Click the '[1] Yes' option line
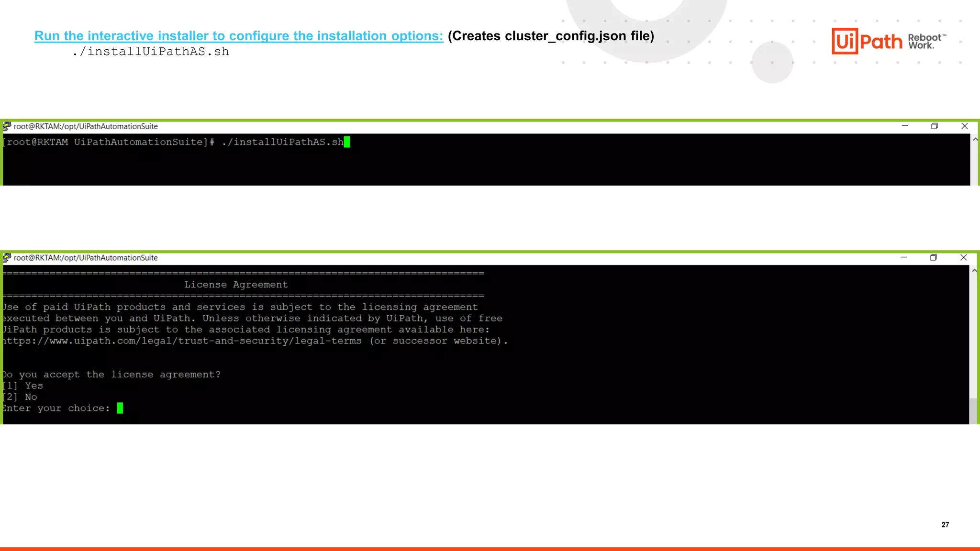Screen dimensions: 980x551 tap(23, 386)
